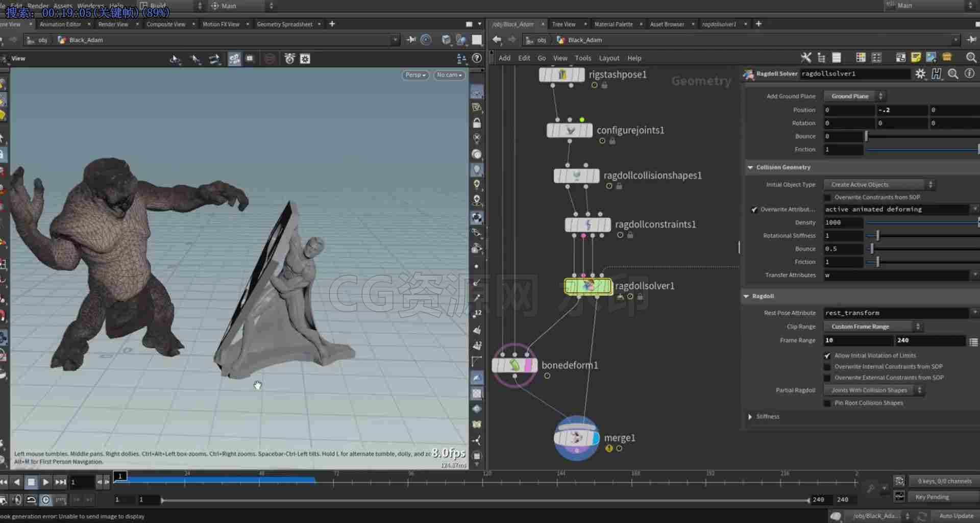
Task: Open Initial Object Type dropdown
Action: point(879,185)
